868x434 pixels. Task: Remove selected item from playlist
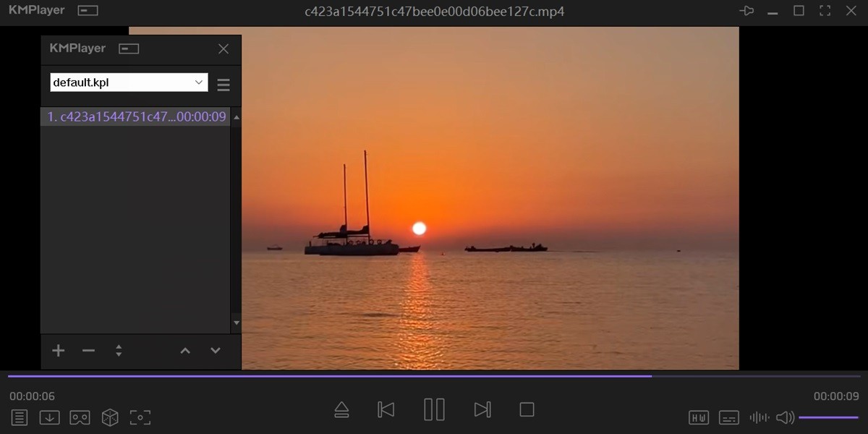point(88,351)
